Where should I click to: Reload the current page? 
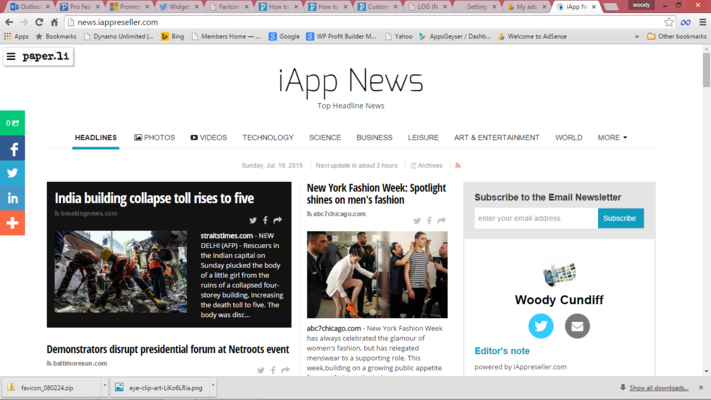coord(39,22)
